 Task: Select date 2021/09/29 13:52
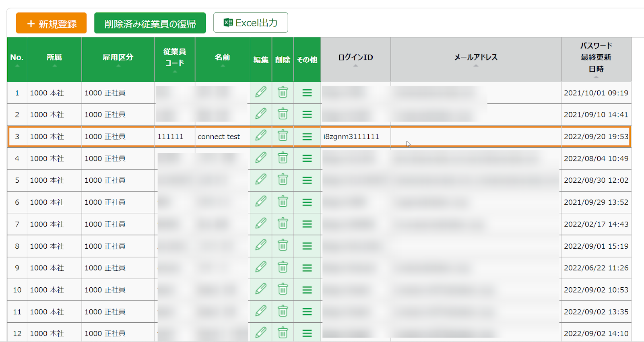coord(596,202)
